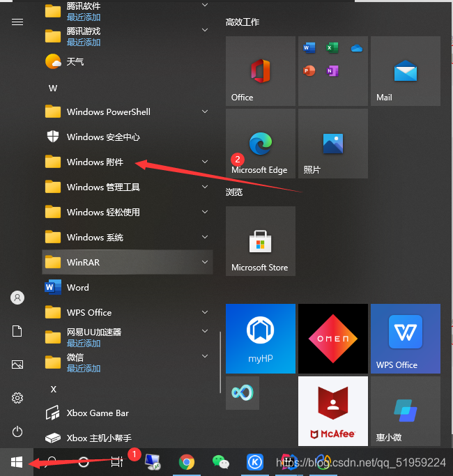Open the 惠小微 tile
The width and height of the screenshot is (453, 476).
[x=406, y=411]
